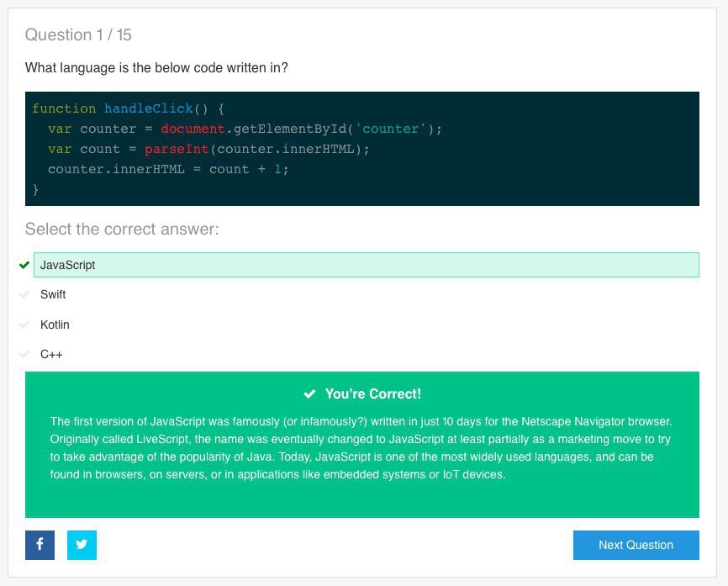Click parseInt in the code snippet
728x586 pixels.
[x=177, y=149]
